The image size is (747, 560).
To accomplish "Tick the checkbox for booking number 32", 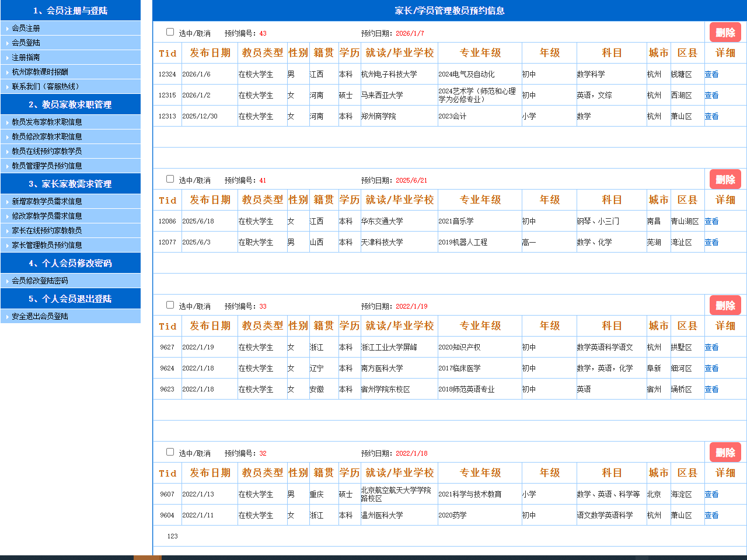I will [170, 452].
